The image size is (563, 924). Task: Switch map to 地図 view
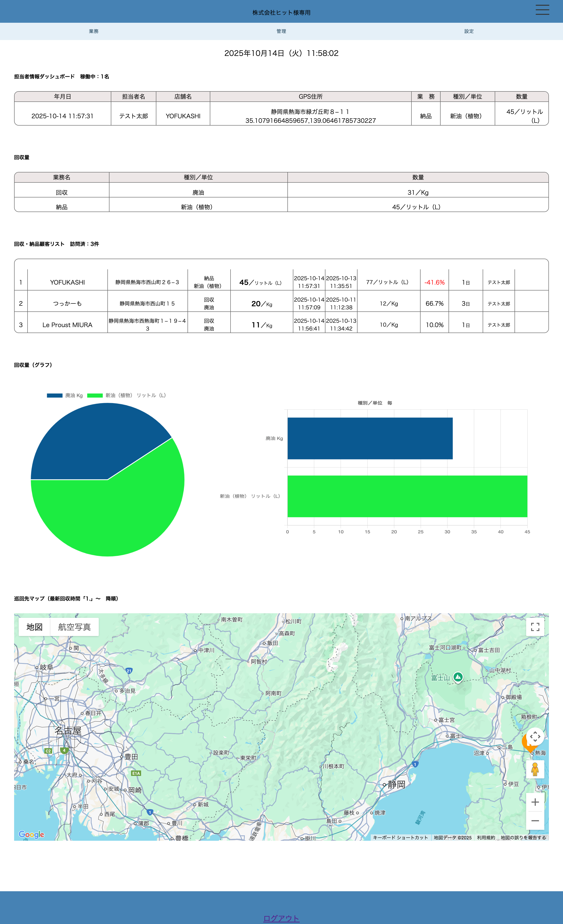(35, 627)
